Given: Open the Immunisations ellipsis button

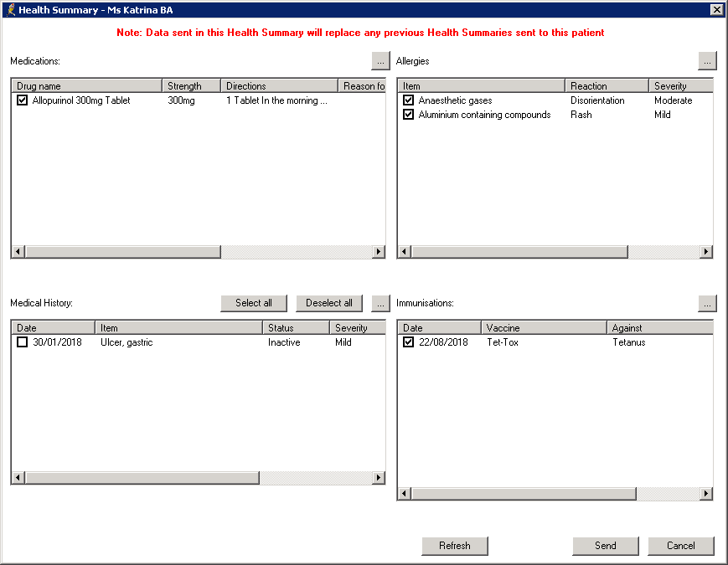Looking at the screenshot, I should click(x=707, y=303).
